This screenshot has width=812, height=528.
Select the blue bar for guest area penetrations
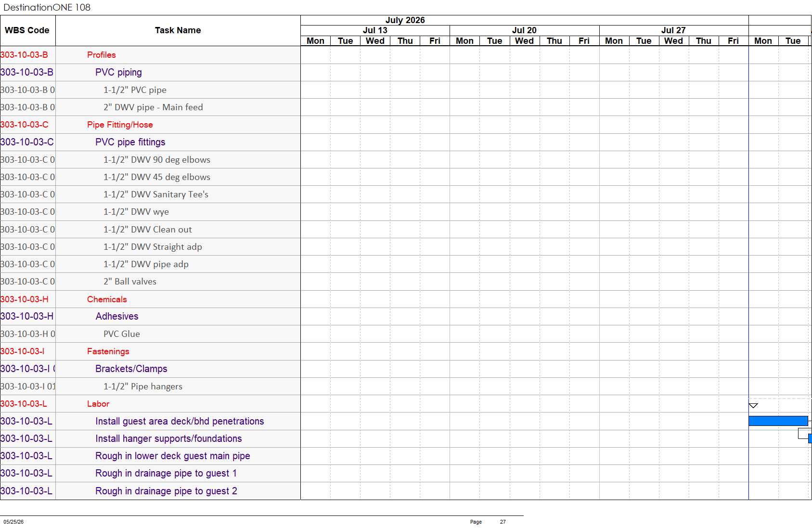coord(778,421)
